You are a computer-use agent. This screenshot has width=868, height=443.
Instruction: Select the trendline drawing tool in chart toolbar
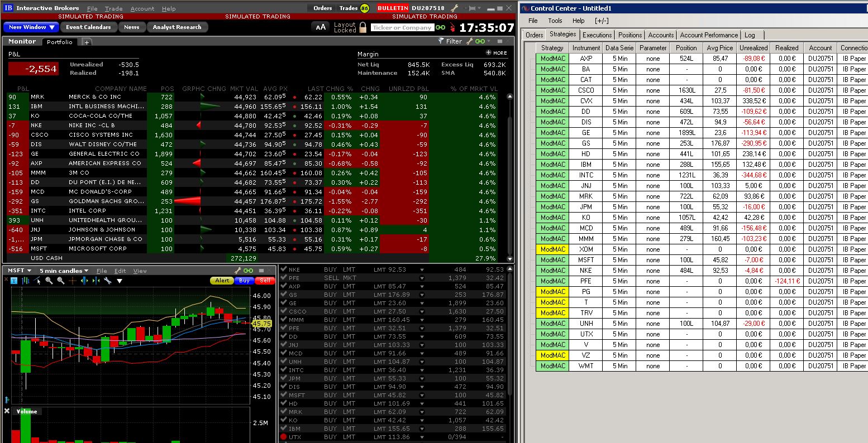click(37, 281)
